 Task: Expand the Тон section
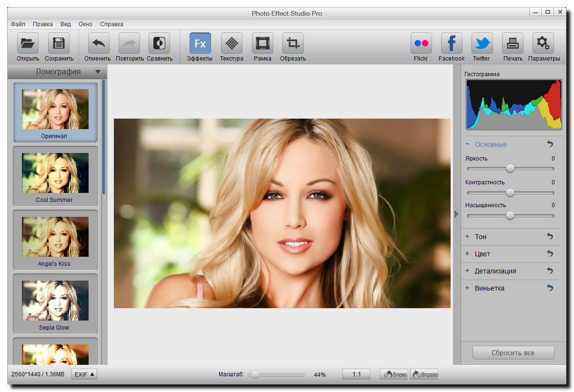tap(468, 237)
